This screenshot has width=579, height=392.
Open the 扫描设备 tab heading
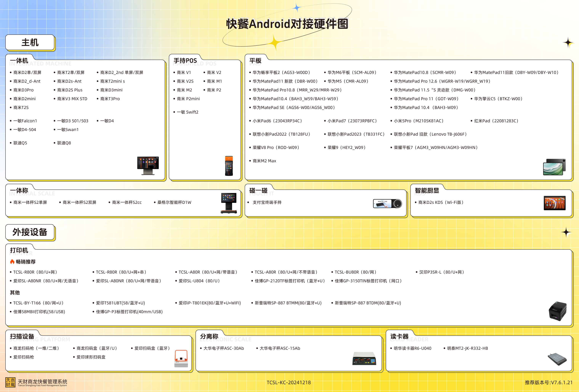pos(22,336)
